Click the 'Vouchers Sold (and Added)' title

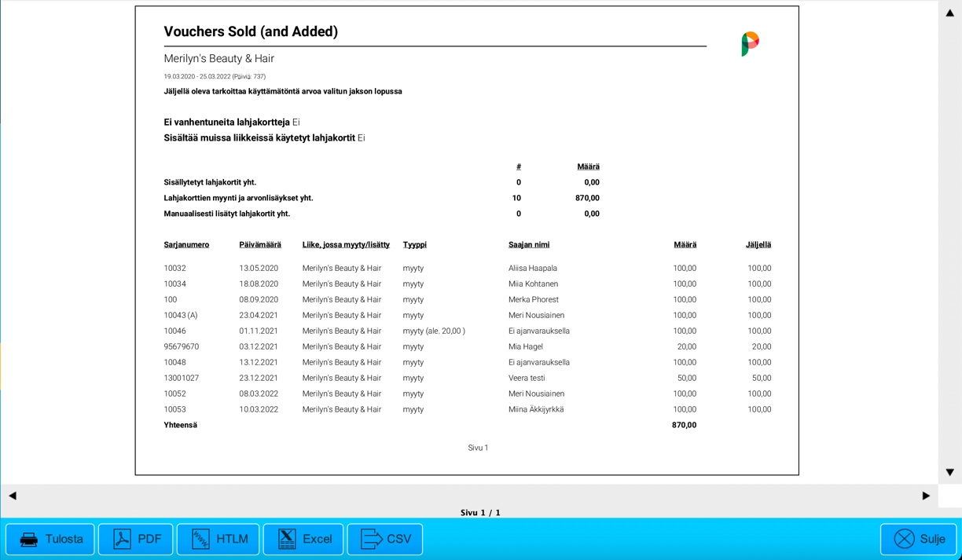coord(251,31)
